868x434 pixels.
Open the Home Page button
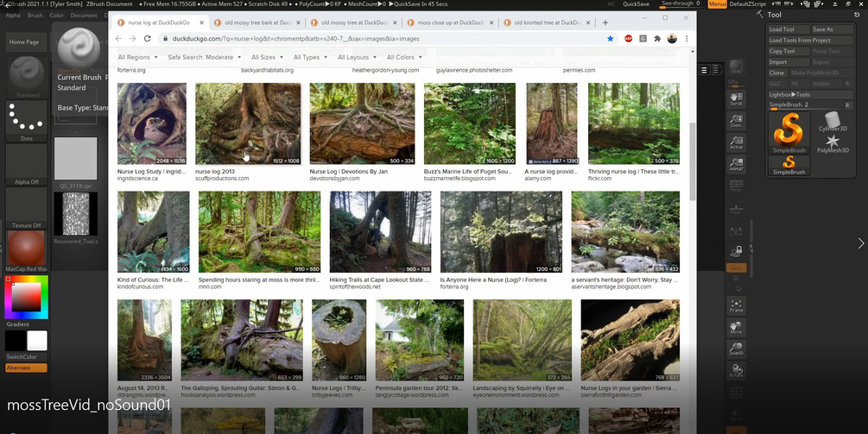click(24, 42)
